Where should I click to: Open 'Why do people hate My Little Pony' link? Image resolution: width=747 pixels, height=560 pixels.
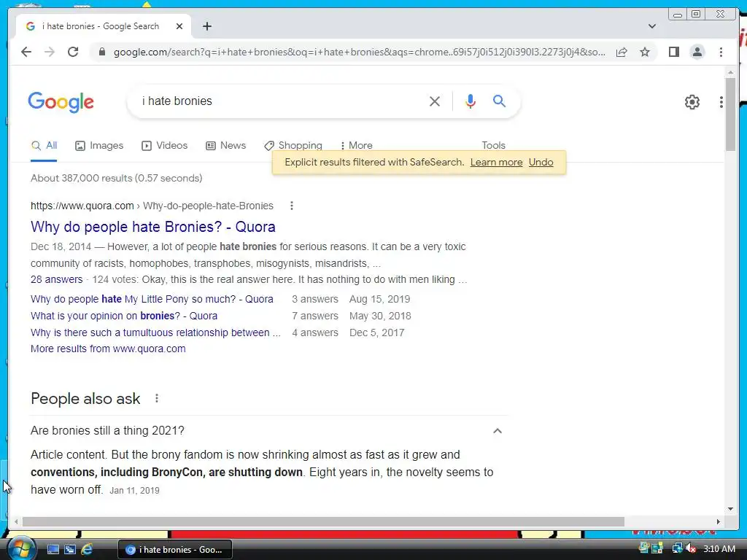pos(152,299)
